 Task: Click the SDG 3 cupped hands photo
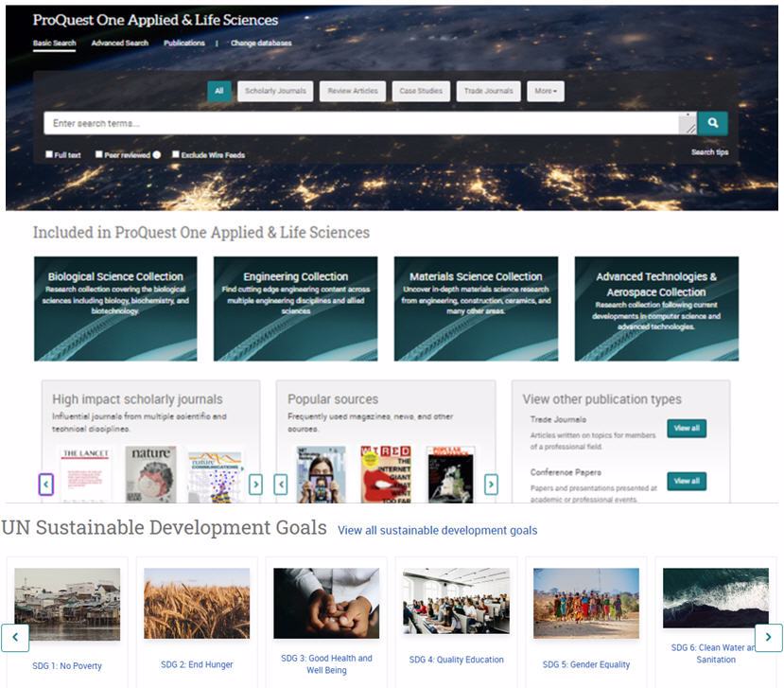coord(326,604)
